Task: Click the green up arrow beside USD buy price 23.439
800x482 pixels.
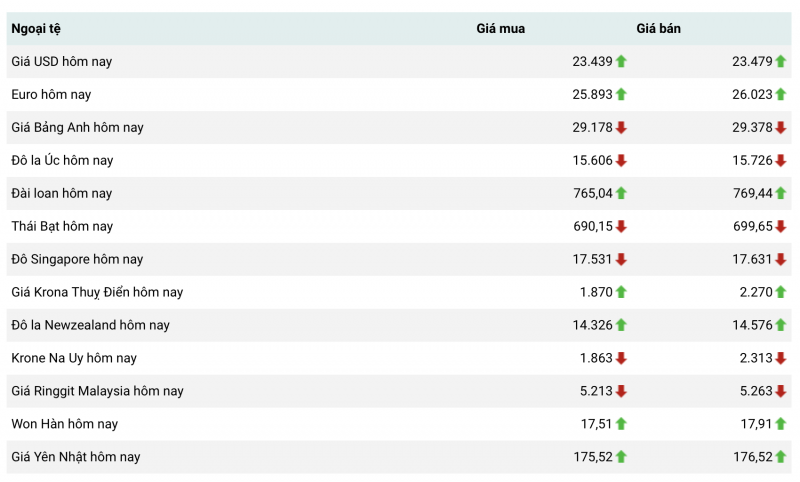Action: (621, 61)
